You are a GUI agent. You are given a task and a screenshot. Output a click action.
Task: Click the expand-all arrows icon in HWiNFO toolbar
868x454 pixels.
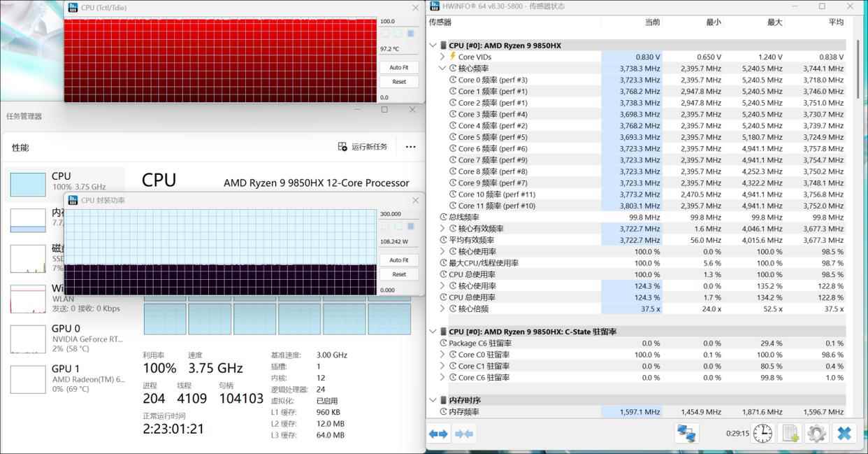click(x=438, y=434)
